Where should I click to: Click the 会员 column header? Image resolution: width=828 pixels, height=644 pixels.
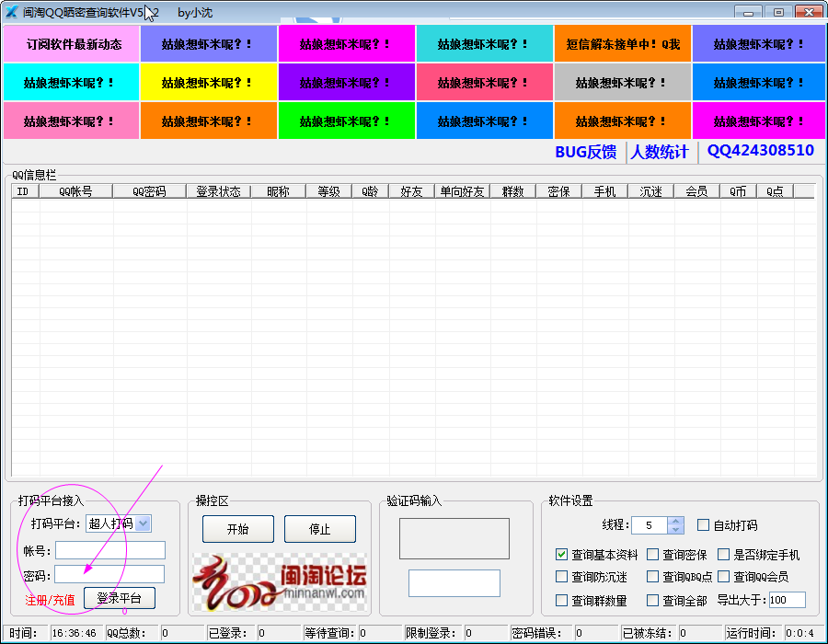697,191
